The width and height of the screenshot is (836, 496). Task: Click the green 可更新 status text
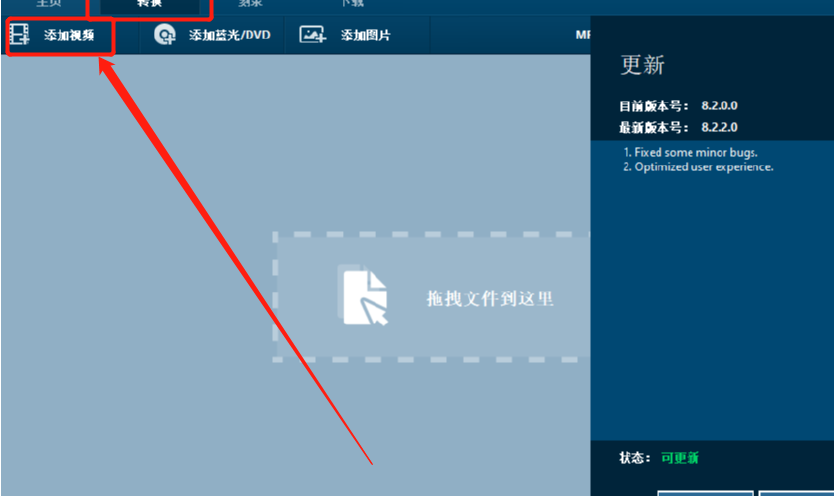[x=679, y=458]
